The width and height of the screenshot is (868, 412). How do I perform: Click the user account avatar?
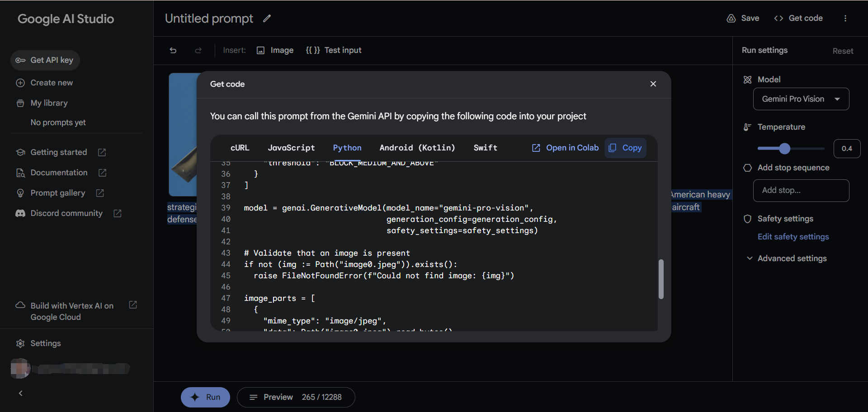[20, 368]
